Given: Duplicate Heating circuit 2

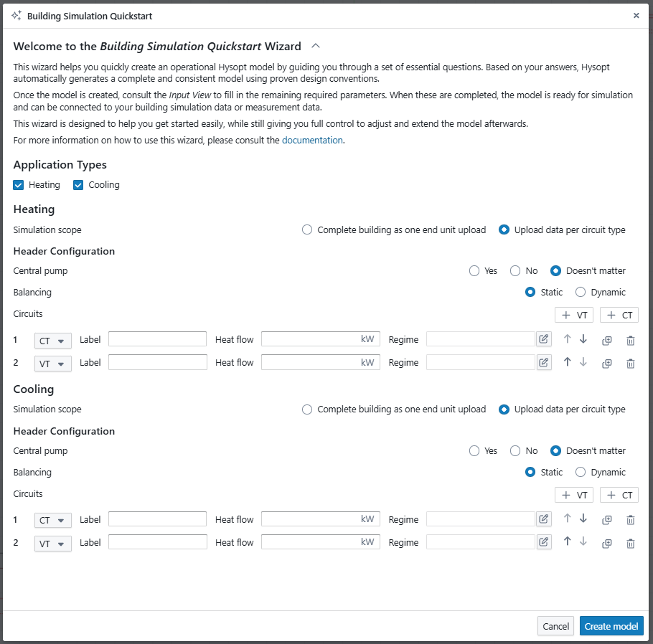Looking at the screenshot, I should coord(606,363).
